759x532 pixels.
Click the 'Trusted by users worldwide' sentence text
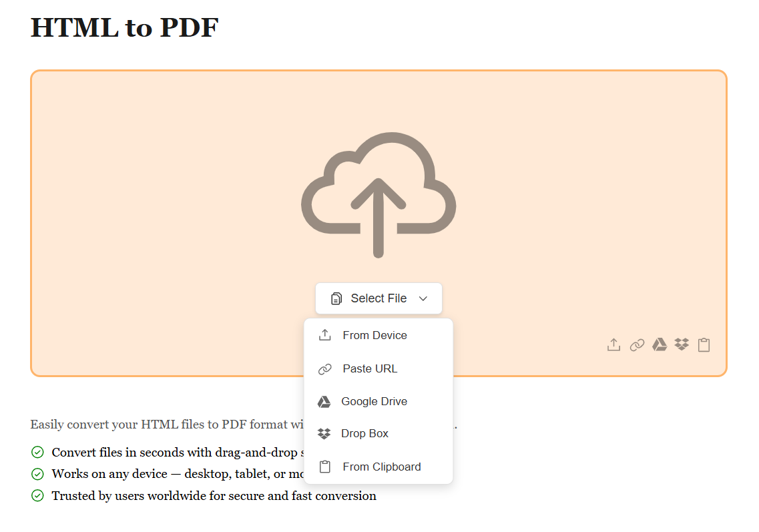(x=214, y=496)
